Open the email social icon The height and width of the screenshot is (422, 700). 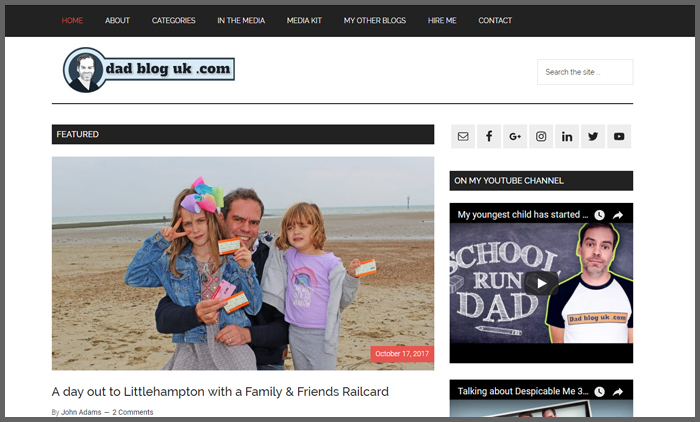pyautogui.click(x=463, y=136)
